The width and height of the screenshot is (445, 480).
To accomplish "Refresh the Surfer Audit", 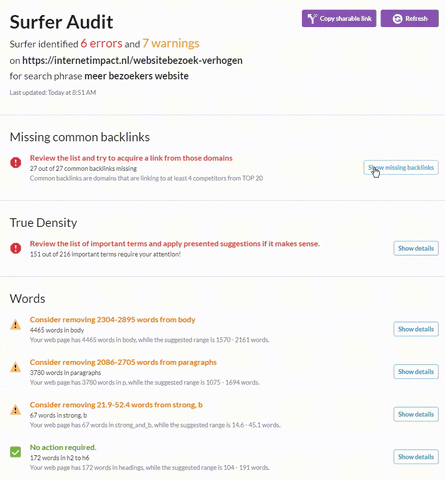I will coord(410,19).
